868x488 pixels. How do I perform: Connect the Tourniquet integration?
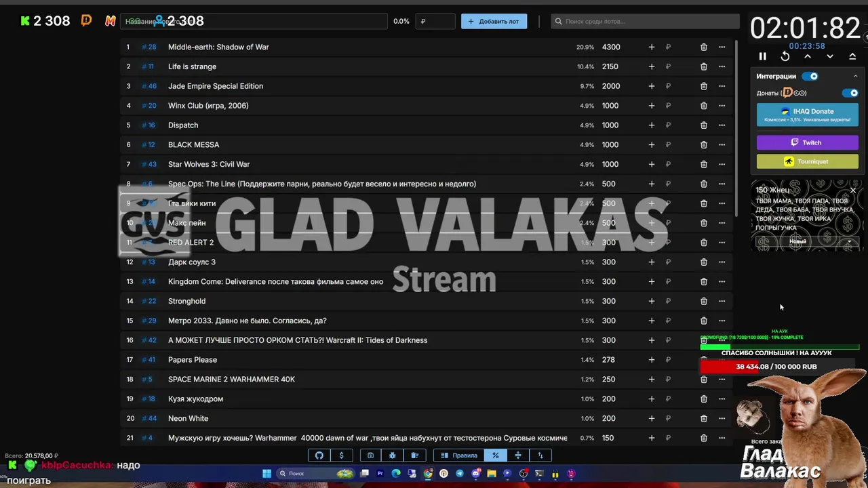[x=807, y=161]
